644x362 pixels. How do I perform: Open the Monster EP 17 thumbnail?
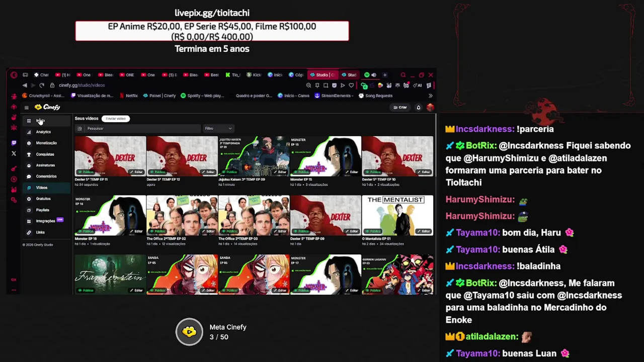coord(326,275)
